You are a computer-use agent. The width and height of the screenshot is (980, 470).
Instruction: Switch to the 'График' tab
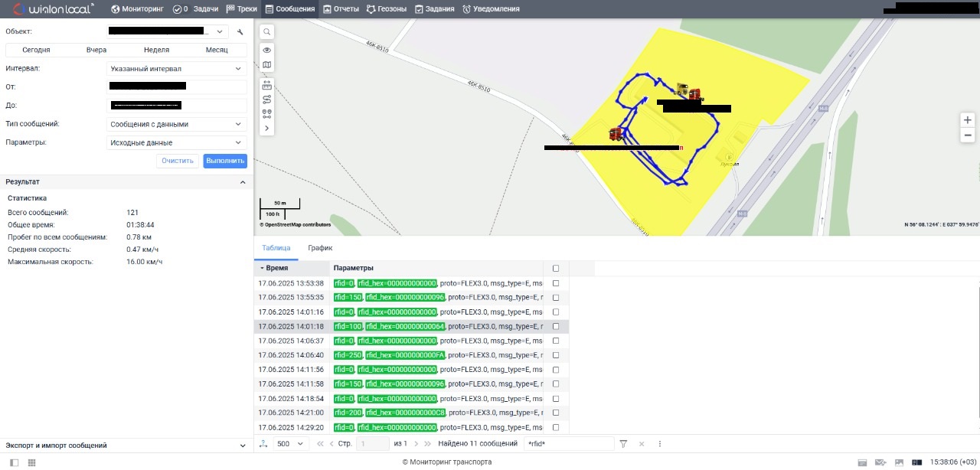320,248
